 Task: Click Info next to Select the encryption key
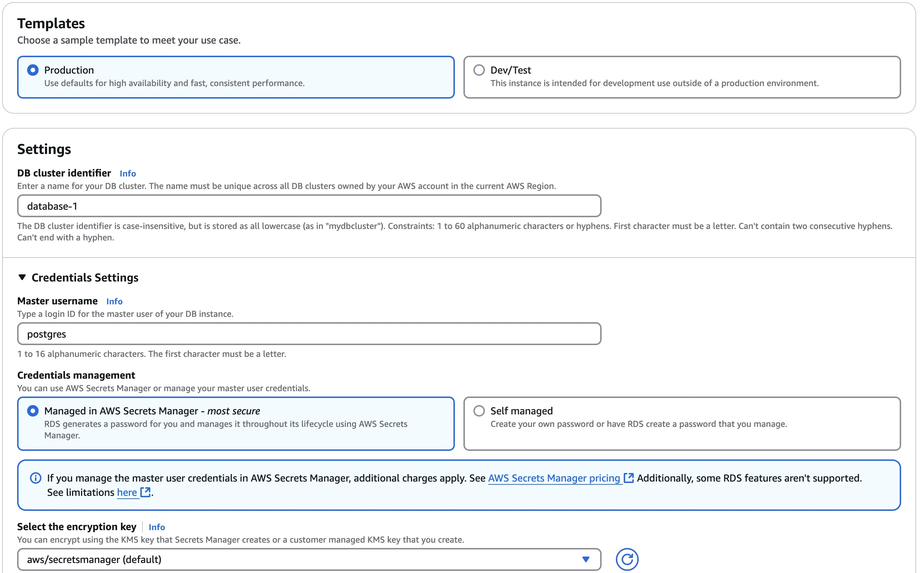point(157,527)
